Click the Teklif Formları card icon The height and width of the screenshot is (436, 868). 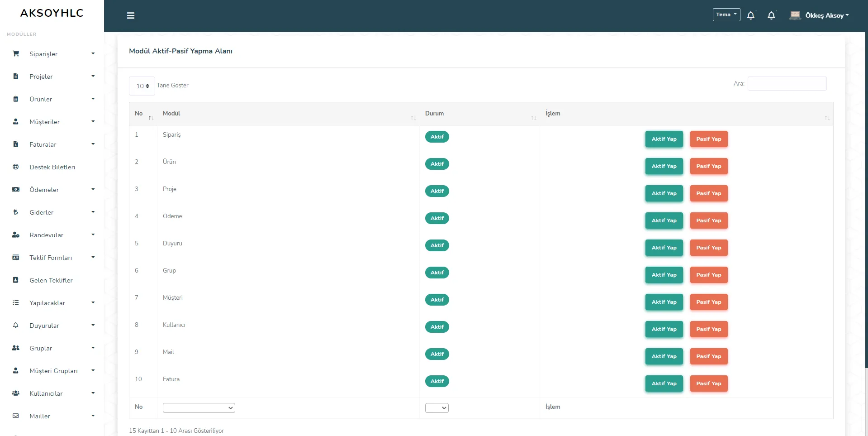[16, 258]
